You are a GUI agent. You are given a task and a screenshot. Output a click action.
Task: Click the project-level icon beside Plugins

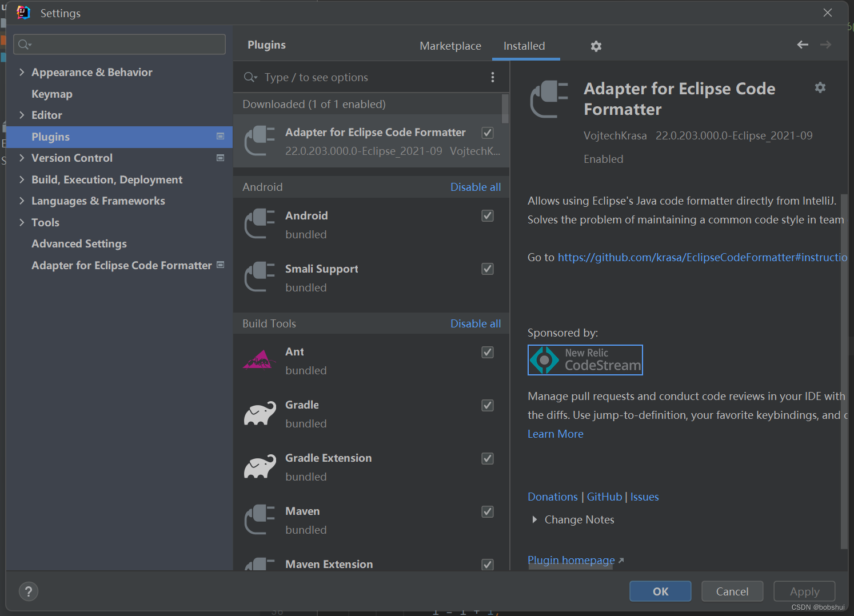point(220,136)
